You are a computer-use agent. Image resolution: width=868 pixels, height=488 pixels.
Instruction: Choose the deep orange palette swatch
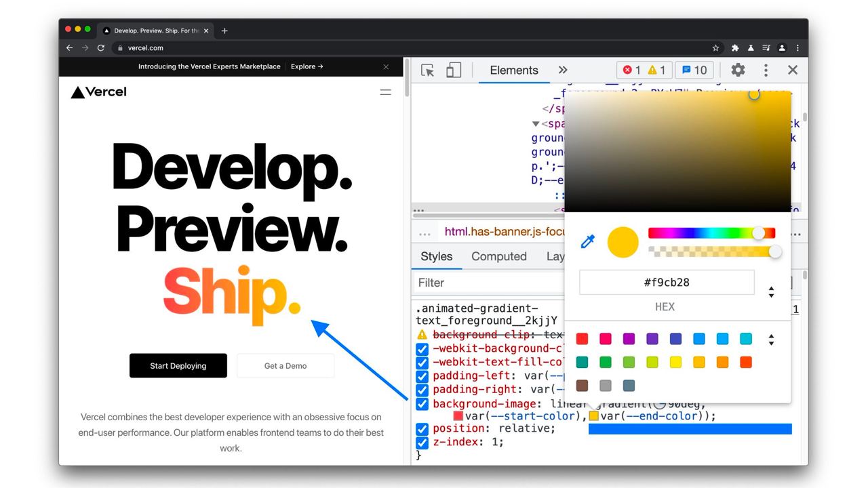coord(746,363)
